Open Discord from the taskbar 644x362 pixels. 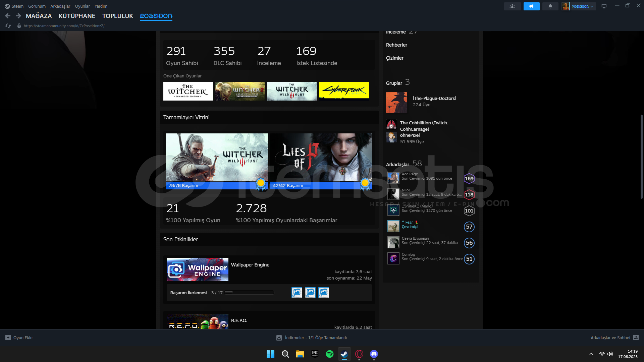[374, 354]
